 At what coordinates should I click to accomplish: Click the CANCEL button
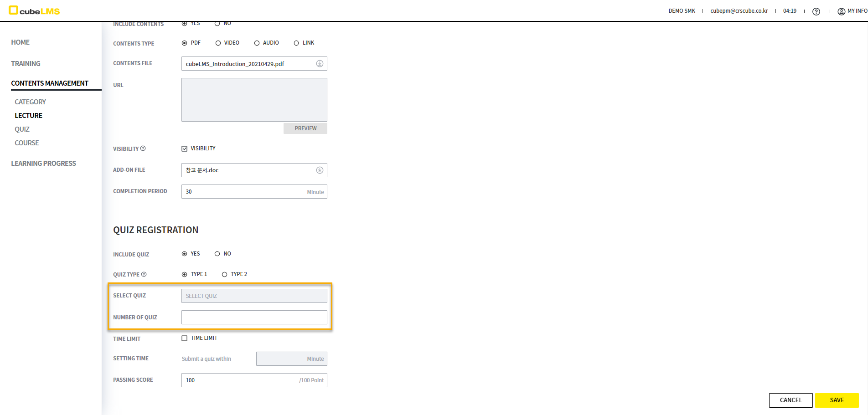click(x=790, y=400)
